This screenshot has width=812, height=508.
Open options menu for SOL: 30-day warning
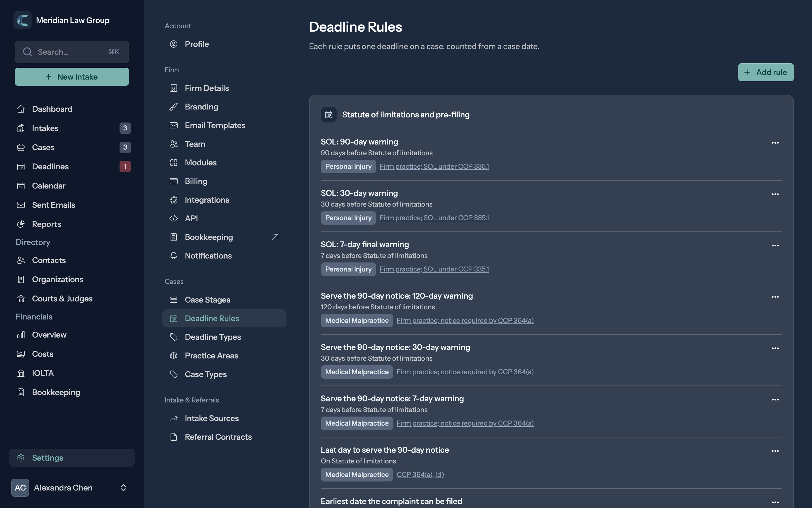775,194
